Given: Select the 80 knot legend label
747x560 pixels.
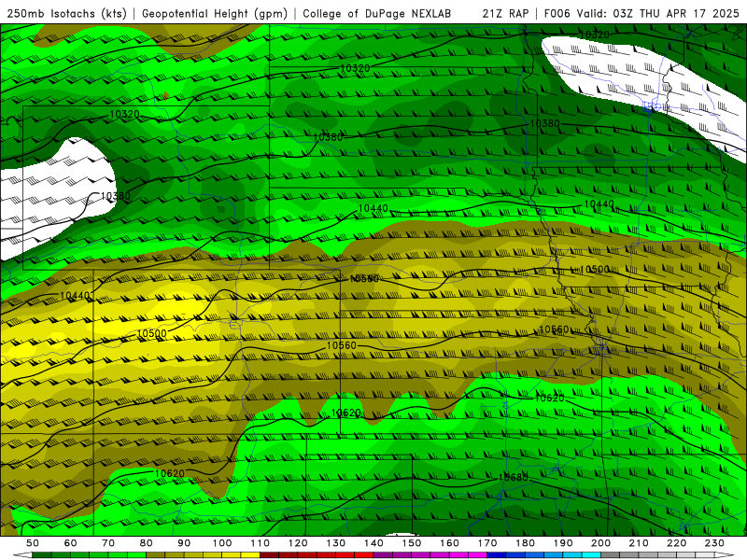Looking at the screenshot, I should [x=147, y=543].
